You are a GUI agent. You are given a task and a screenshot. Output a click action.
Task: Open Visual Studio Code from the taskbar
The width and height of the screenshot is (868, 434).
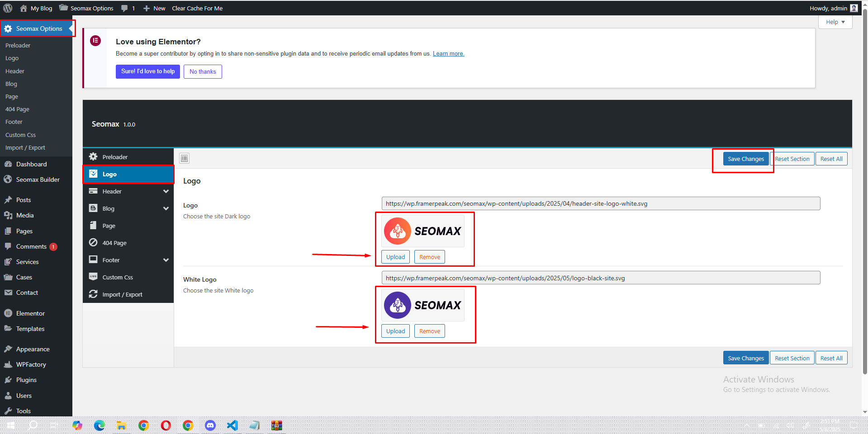pos(232,425)
